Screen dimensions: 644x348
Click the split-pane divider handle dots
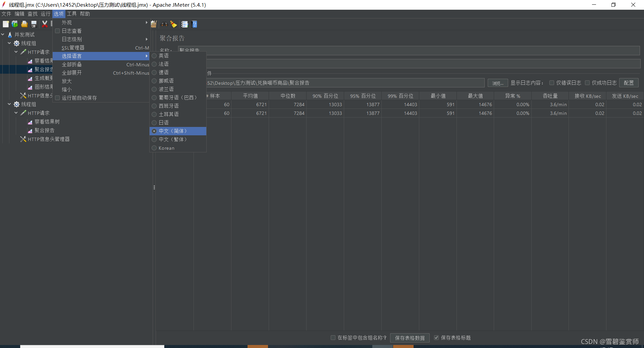(x=154, y=188)
